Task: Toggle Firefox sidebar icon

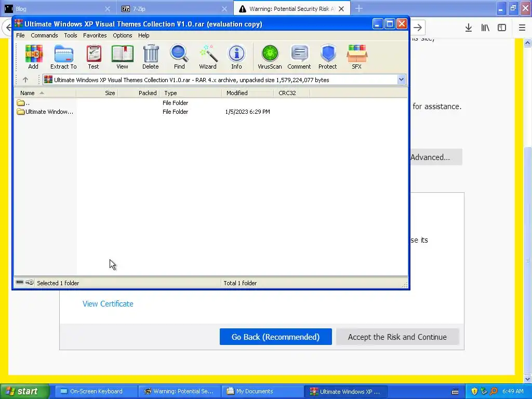Action: tap(502, 28)
